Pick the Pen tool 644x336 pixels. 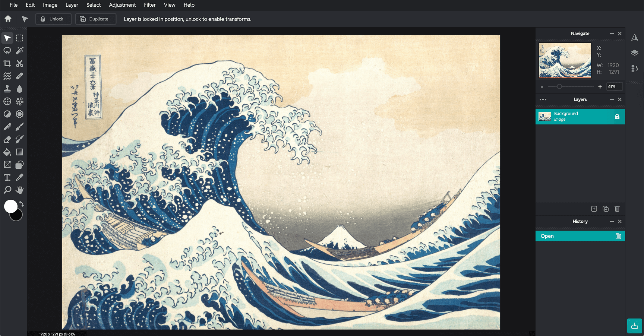[x=7, y=127]
